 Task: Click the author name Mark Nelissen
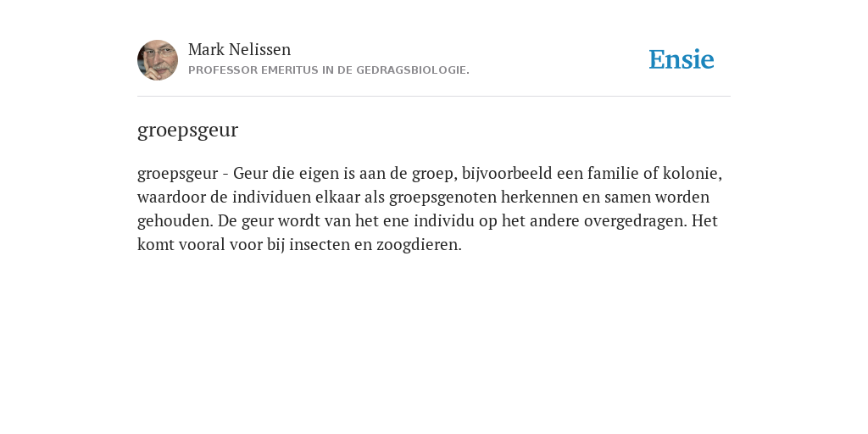[239, 49]
